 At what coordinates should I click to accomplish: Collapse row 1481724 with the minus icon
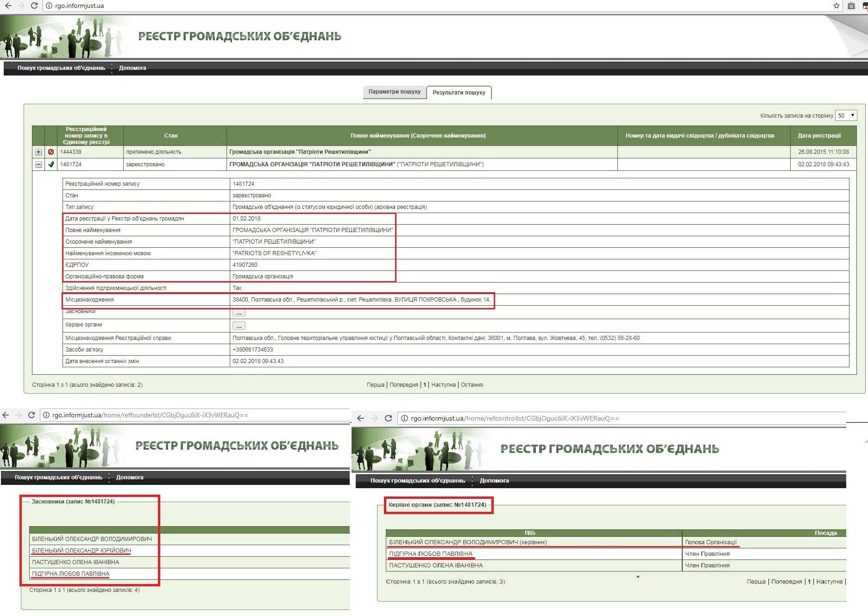tap(38, 164)
